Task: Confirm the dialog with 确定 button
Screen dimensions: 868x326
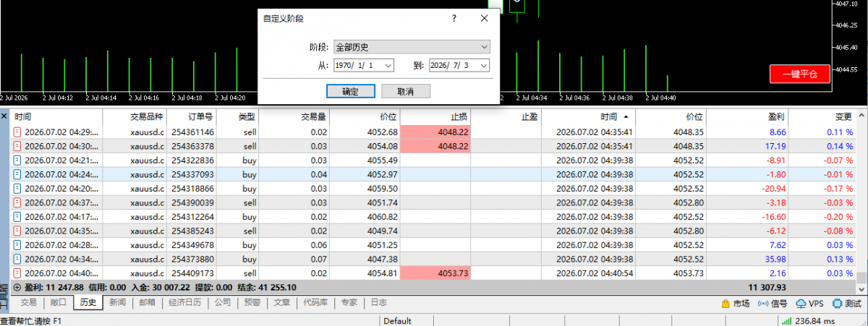Action: 349,92
